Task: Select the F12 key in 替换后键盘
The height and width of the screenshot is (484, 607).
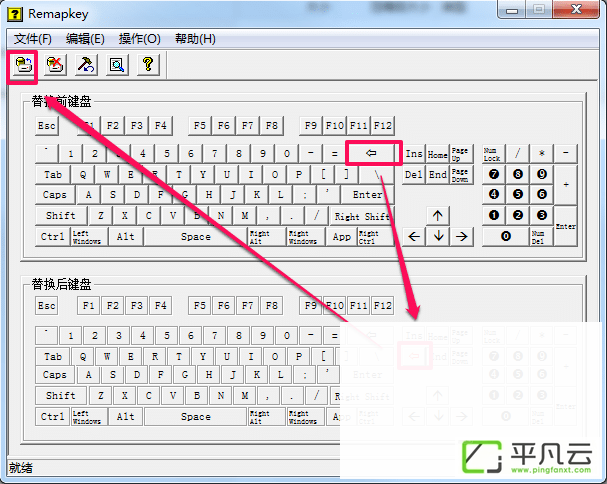Action: [x=382, y=306]
